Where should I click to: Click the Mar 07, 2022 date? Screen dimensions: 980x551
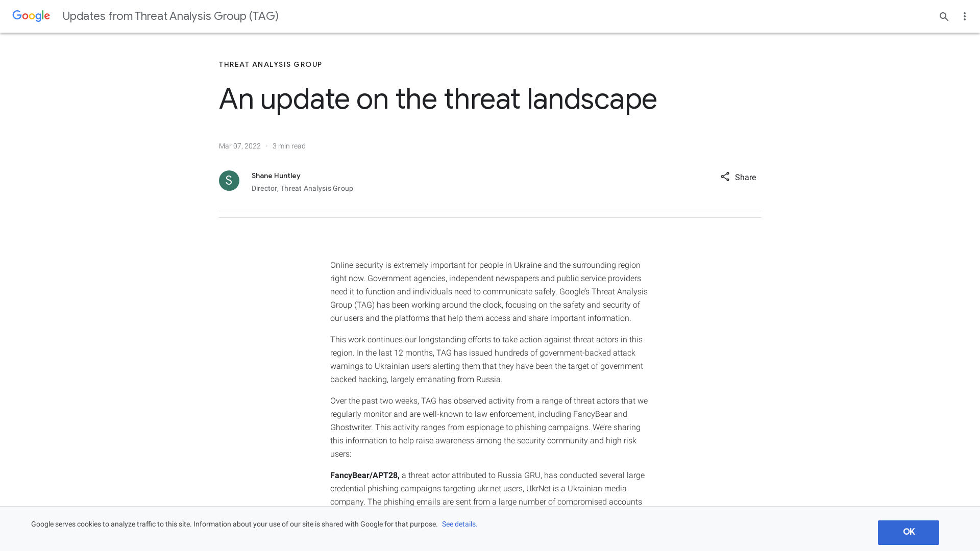(240, 146)
